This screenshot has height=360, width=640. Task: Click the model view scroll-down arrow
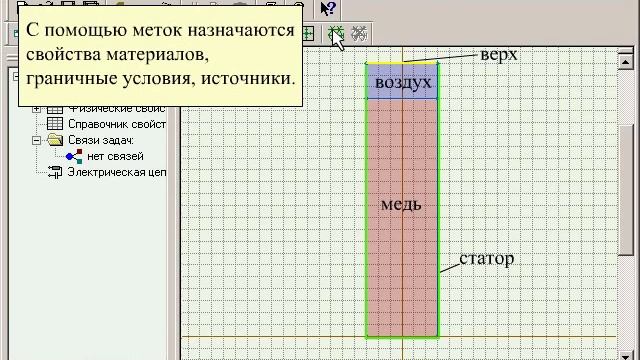tap(625, 356)
